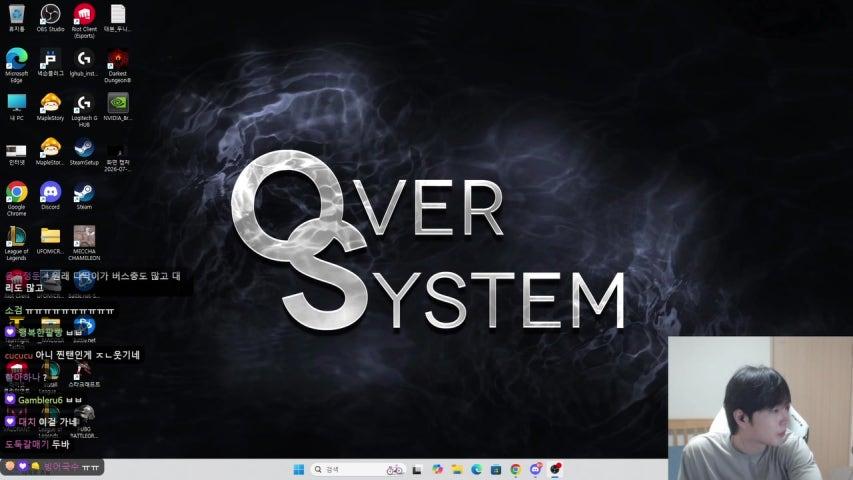This screenshot has width=853, height=480.
Task: Open Task View from the taskbar
Action: tap(417, 469)
